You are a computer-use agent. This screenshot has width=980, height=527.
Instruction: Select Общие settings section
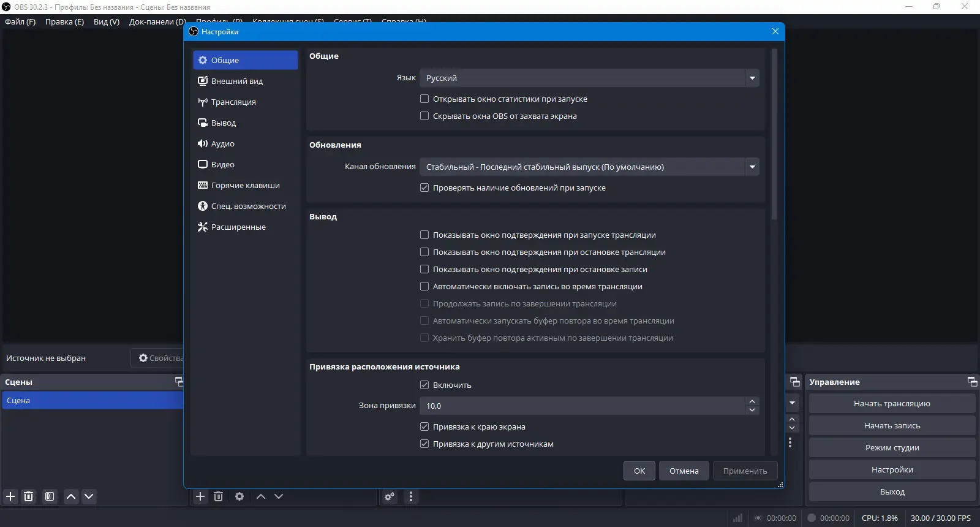[245, 60]
